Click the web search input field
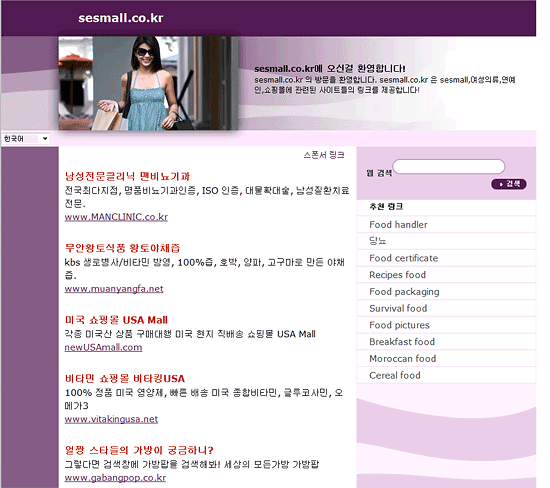550x488 pixels. coord(449,166)
